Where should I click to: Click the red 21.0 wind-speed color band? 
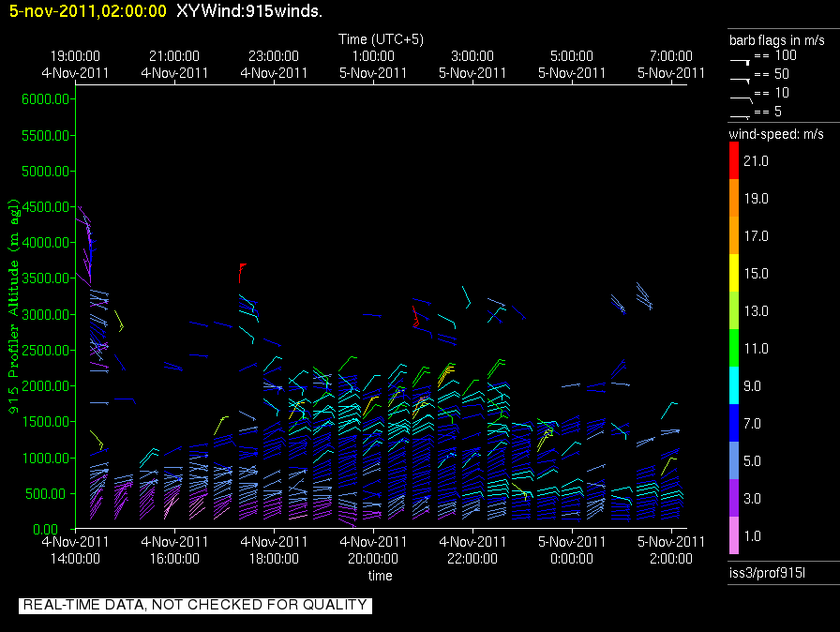734,160
